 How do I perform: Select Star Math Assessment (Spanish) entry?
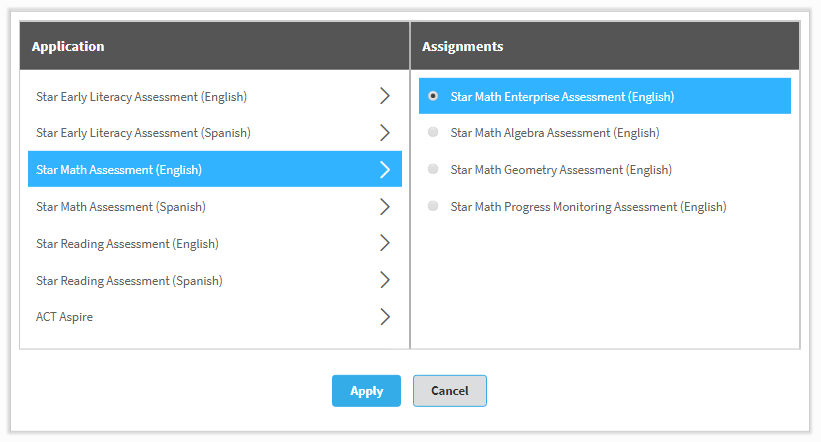coord(215,207)
